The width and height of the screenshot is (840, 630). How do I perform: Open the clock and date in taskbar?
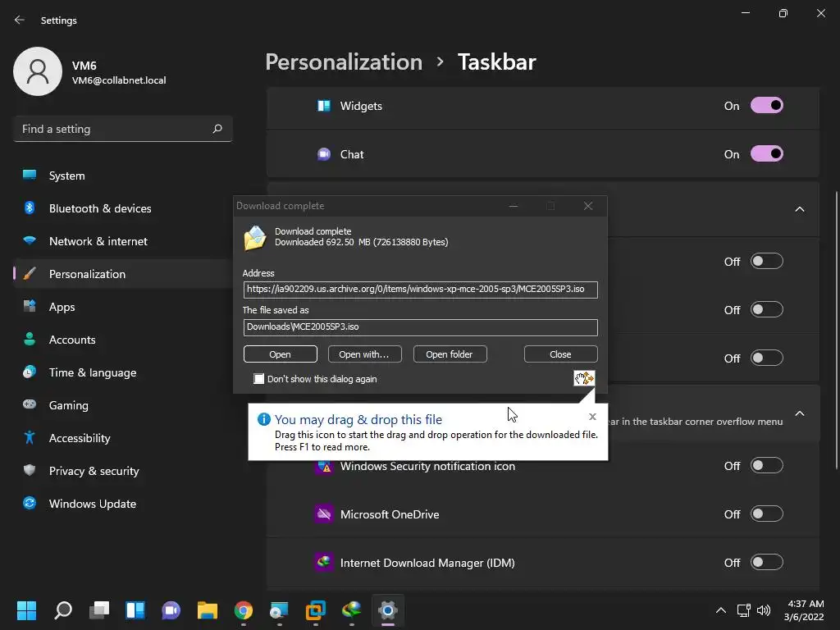coord(804,610)
